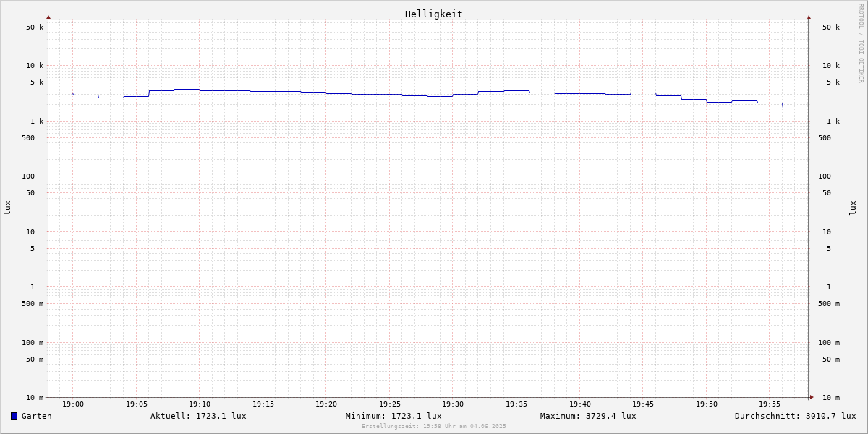Click the left lux axis unit label
Viewport: 868px width, 434px height.
[7, 208]
